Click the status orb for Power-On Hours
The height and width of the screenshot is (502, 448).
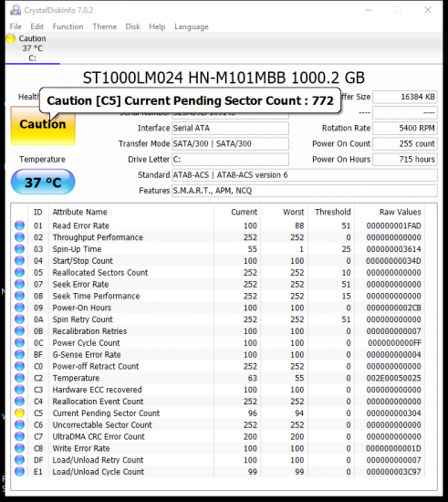click(19, 308)
